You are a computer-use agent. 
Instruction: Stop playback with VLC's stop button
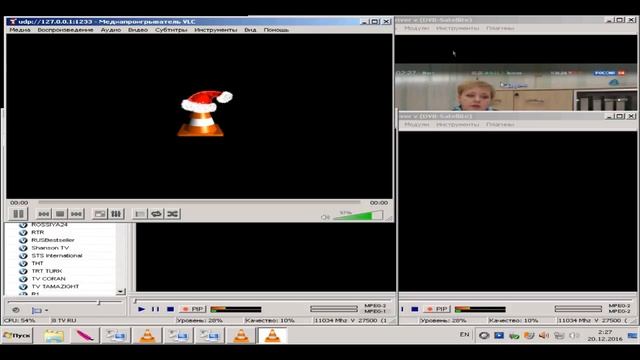point(60,214)
